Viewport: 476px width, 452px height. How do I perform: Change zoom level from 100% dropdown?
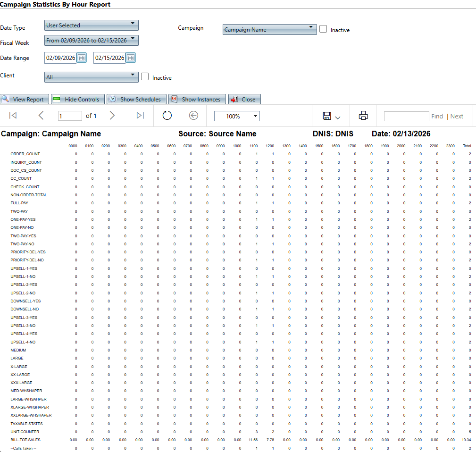point(237,116)
